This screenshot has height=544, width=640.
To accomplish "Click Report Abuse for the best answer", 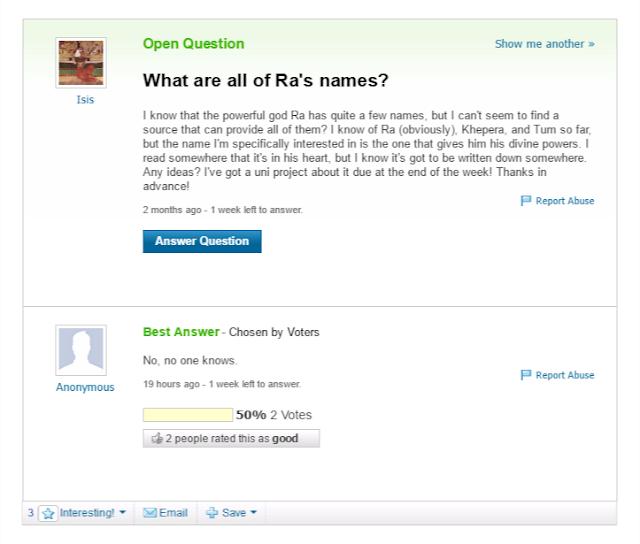I will pyautogui.click(x=565, y=375).
